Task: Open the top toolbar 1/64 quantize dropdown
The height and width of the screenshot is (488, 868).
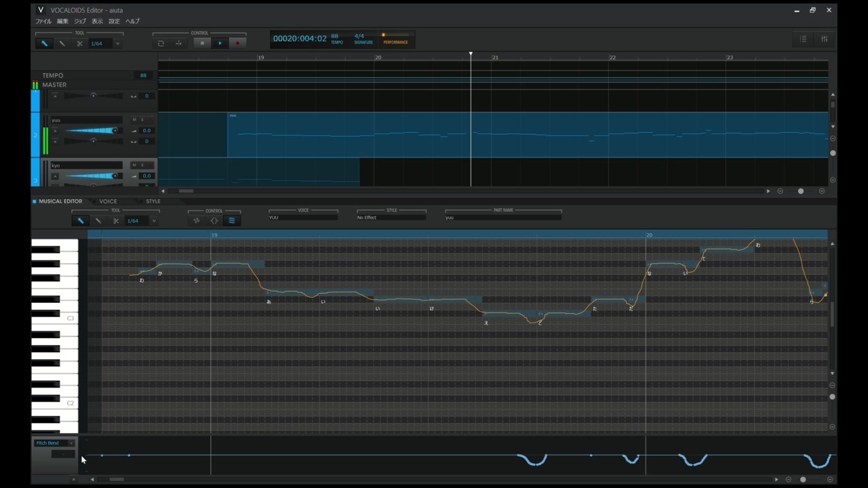Action: [x=117, y=43]
